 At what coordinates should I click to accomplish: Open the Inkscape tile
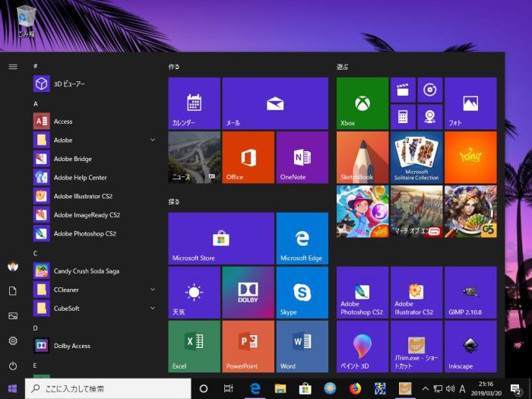point(470,346)
